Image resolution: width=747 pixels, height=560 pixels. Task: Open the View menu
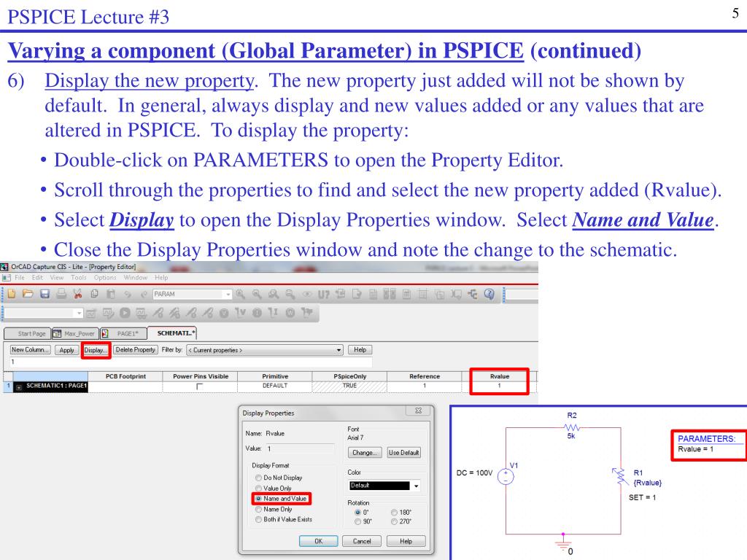click(57, 278)
